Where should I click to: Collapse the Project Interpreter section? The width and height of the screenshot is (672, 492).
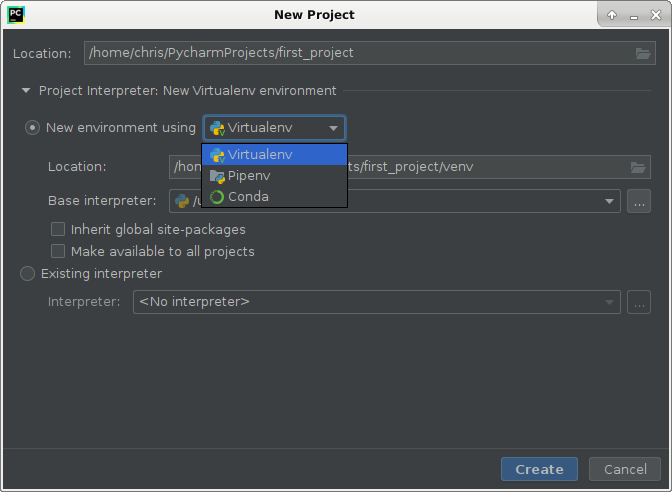pyautogui.click(x=26, y=90)
